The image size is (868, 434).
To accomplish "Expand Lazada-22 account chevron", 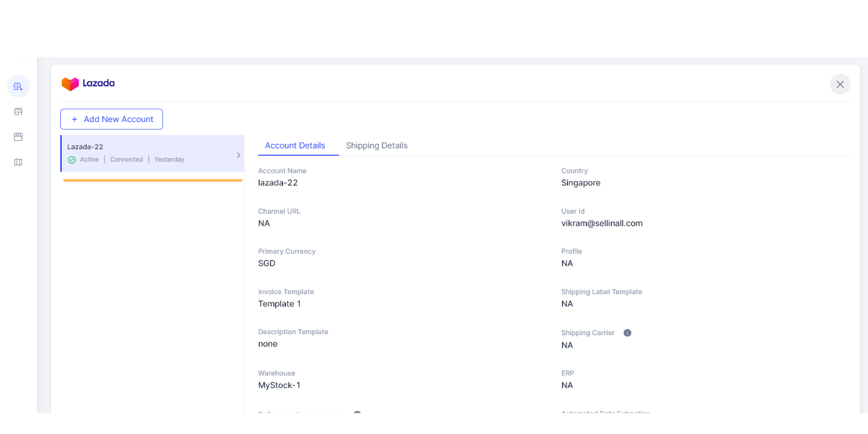I will point(238,155).
